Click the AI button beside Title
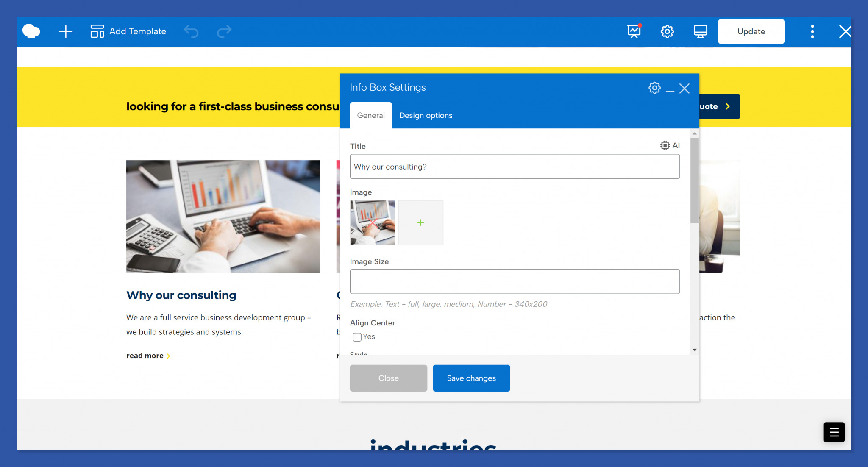This screenshot has height=467, width=868. (x=670, y=145)
